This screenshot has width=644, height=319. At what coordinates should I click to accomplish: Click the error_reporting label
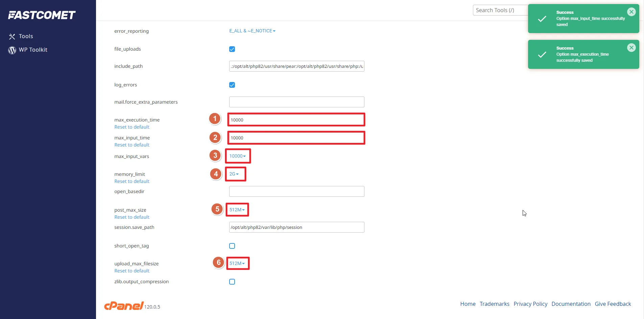click(132, 31)
